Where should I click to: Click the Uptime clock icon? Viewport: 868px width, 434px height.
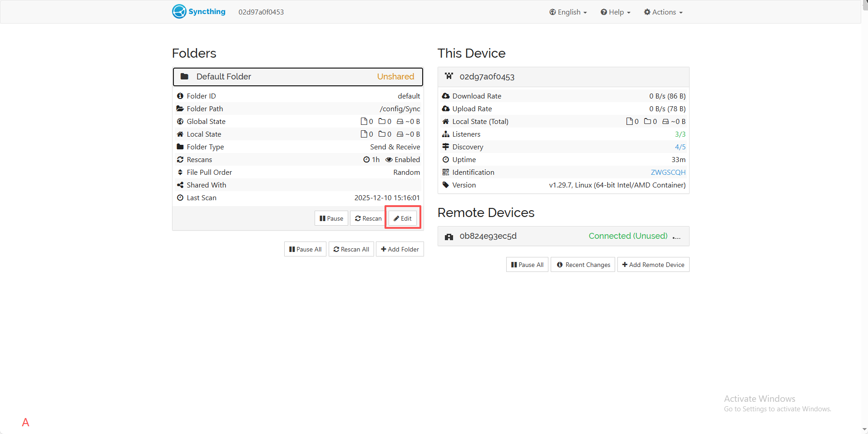(x=446, y=159)
